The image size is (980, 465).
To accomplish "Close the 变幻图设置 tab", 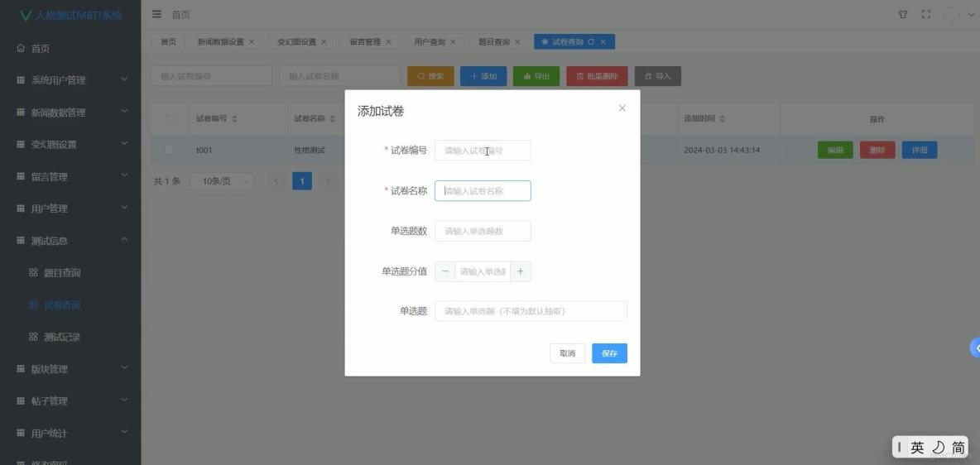I will click(x=324, y=42).
